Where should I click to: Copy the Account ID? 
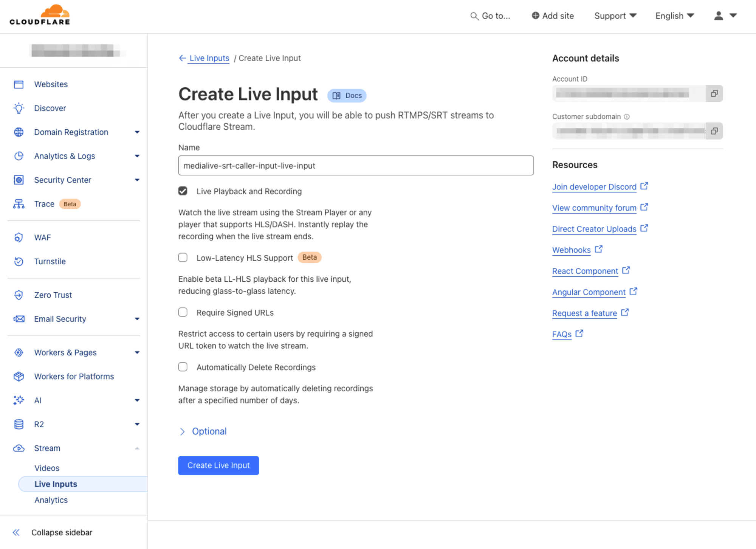[714, 93]
